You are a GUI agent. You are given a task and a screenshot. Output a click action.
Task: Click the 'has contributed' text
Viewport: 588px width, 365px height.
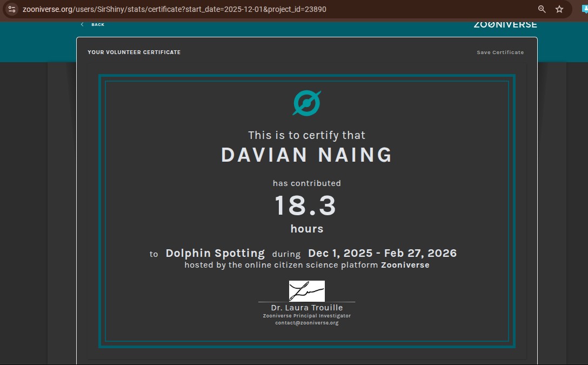point(307,183)
